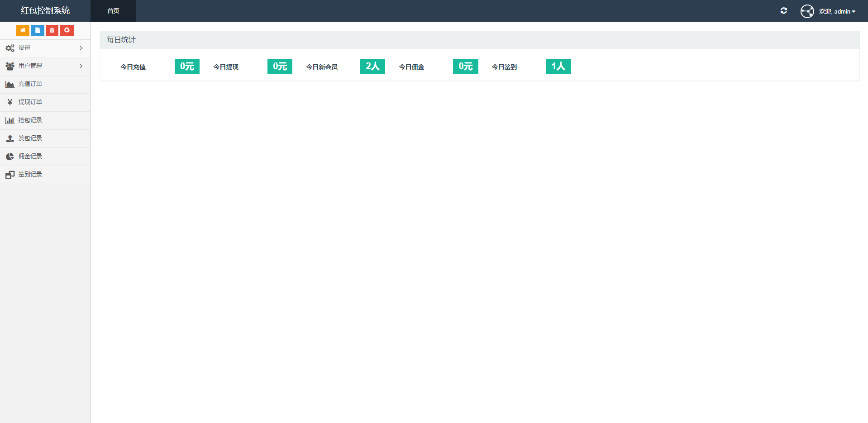
Task: Open the 充值订单 menu item
Action: click(45, 84)
